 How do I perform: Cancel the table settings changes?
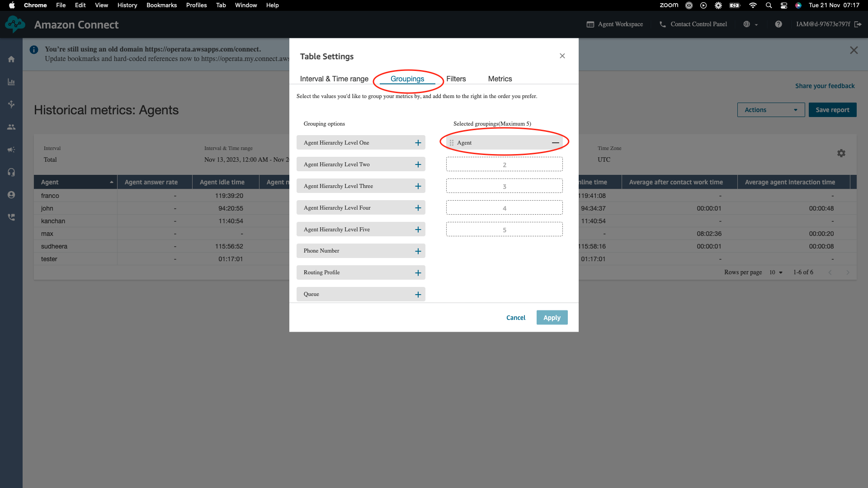(516, 318)
